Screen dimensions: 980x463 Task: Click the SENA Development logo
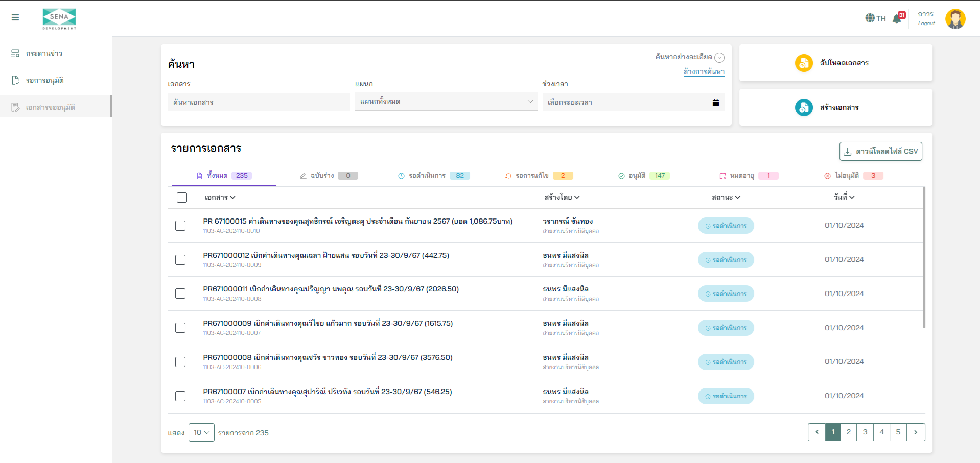click(x=59, y=18)
